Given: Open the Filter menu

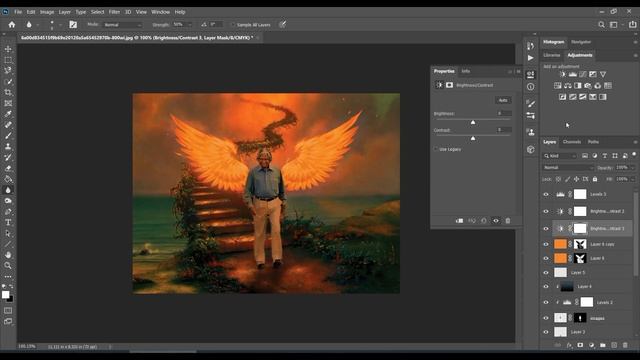Looking at the screenshot, I should tap(114, 12).
